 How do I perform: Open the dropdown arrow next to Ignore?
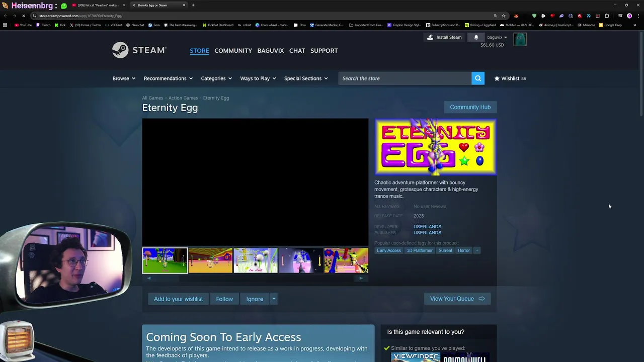[274, 299]
